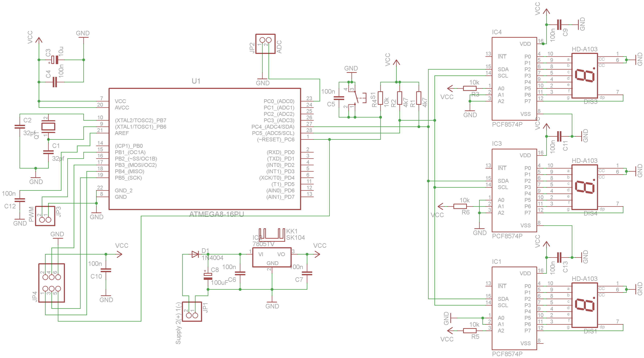Image resolution: width=644 pixels, height=358 pixels.
Task: Click capacitor C12 on the AREF line
Action: pyautogui.click(x=20, y=200)
